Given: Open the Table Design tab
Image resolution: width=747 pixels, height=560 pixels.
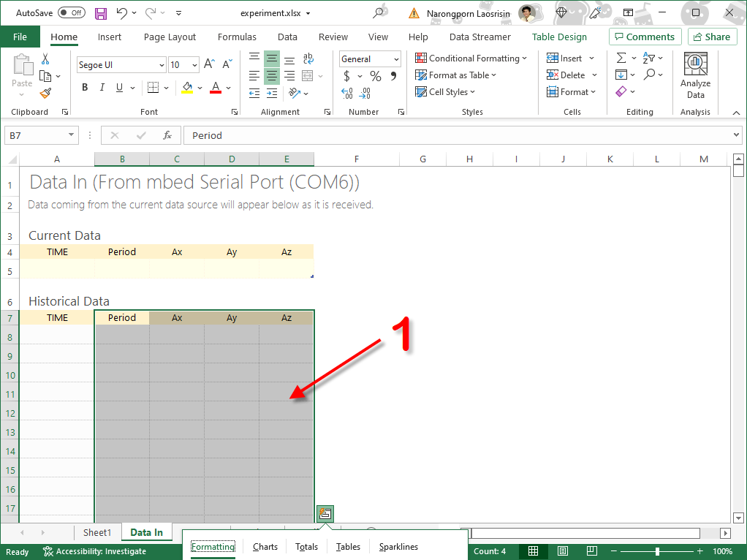Looking at the screenshot, I should coord(559,37).
